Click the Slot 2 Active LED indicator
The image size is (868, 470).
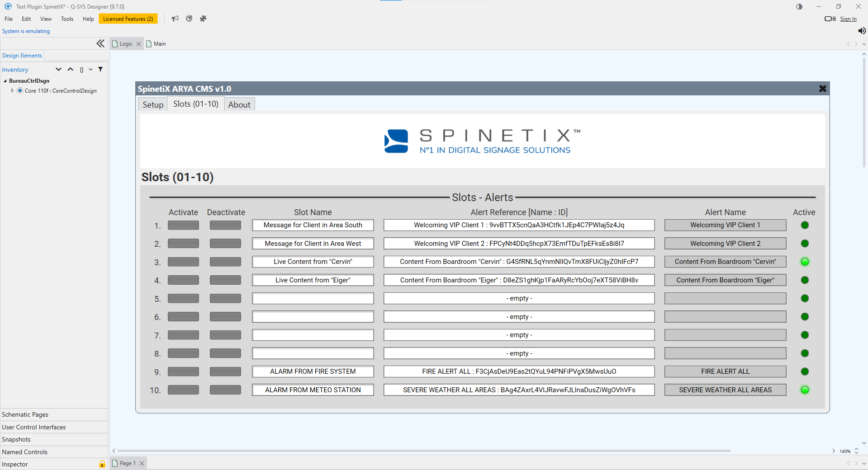point(805,244)
